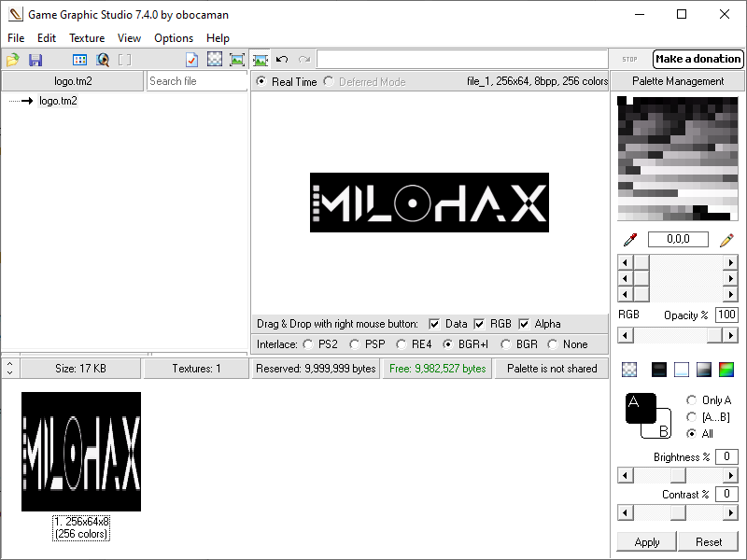Select logo.tm2 in the file tree
Image resolution: width=747 pixels, height=560 pixels.
tap(58, 101)
